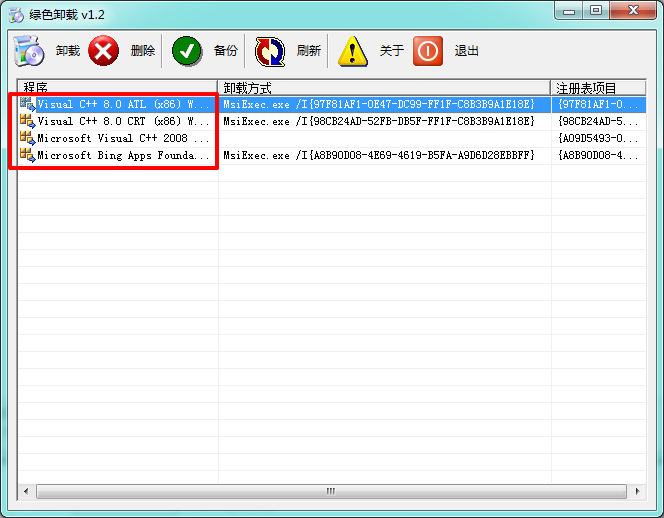
Task: Click the orange power 退出 exit icon
Action: (428, 51)
